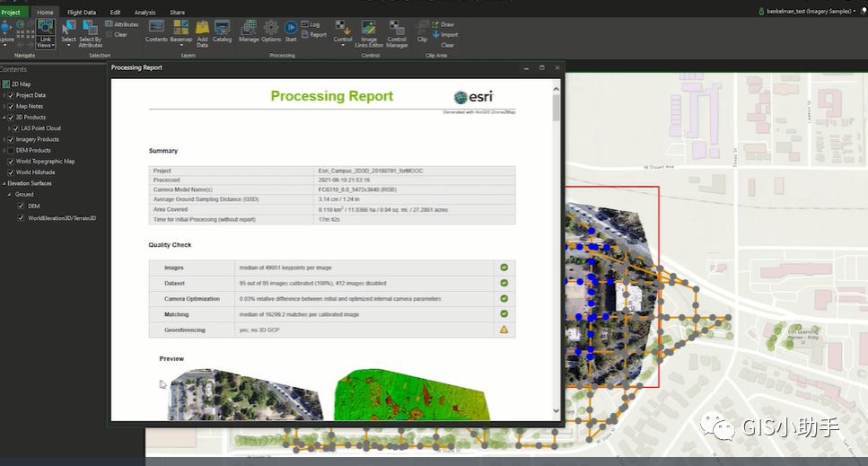Open the Control Manager

point(397,33)
